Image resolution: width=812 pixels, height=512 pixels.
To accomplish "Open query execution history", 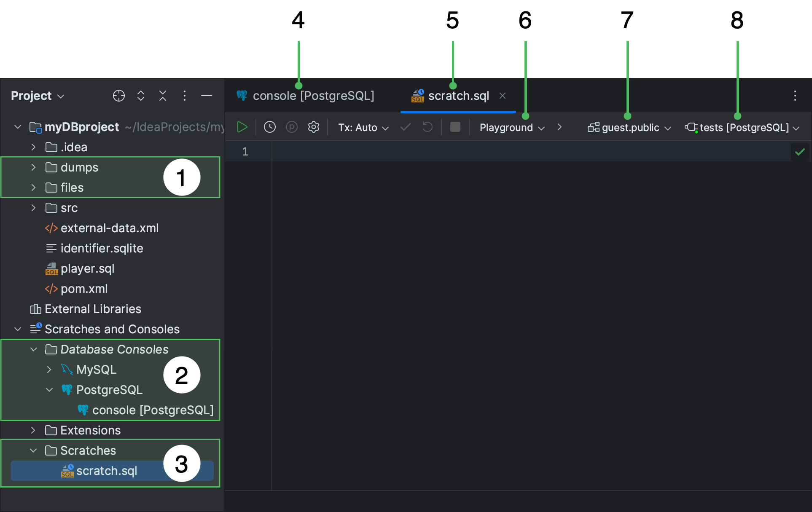I will (x=270, y=127).
